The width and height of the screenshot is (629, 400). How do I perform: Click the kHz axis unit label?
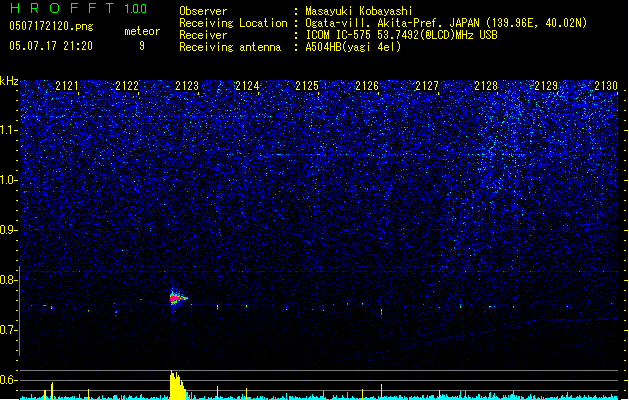click(x=9, y=81)
